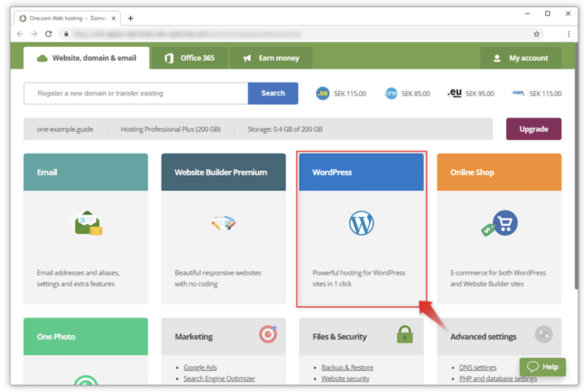Click the .one domain icon
The image size is (588, 392).
click(390, 94)
